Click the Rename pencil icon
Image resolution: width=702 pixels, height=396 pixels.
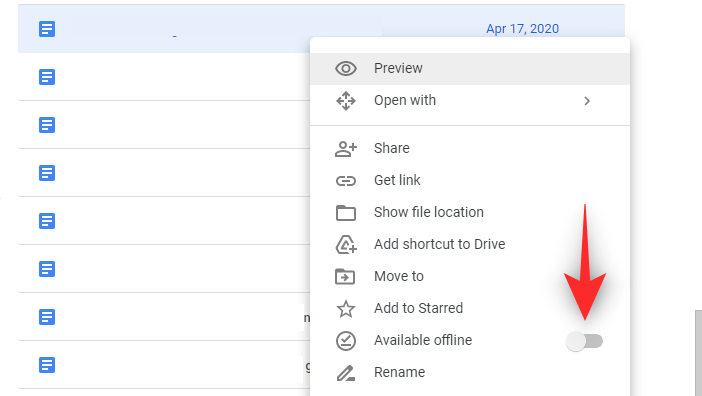346,373
